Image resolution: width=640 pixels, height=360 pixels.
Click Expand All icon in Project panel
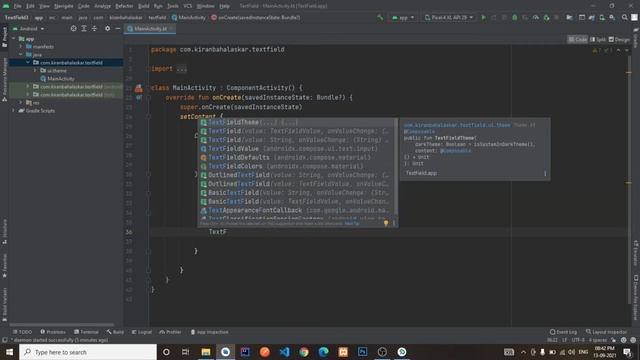click(x=84, y=29)
